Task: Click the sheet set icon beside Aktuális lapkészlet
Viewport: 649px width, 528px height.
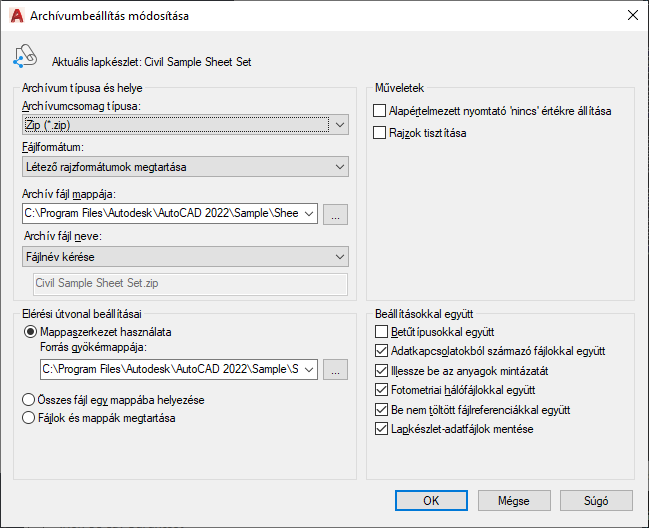Action: click(x=25, y=58)
